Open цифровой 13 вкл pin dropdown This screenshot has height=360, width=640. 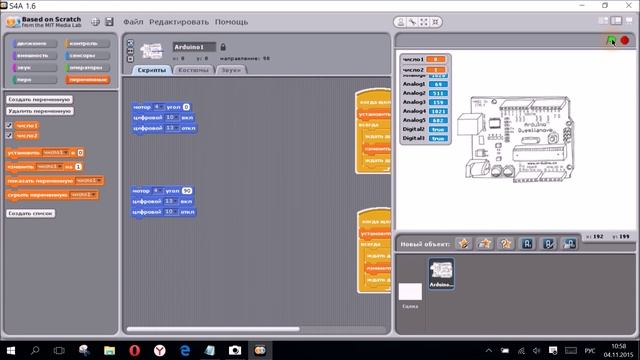pyautogui.click(x=170, y=201)
